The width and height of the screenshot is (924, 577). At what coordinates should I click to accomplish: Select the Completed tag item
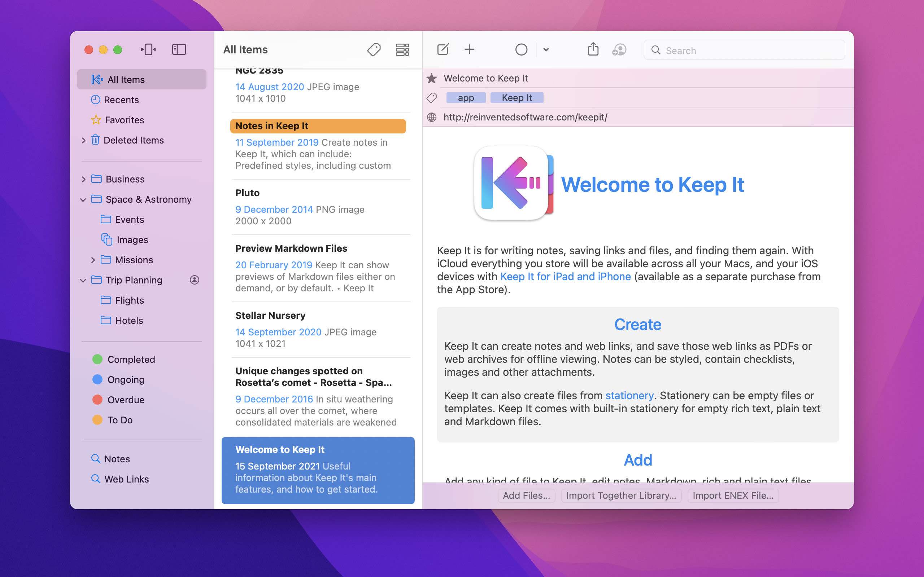tap(131, 359)
